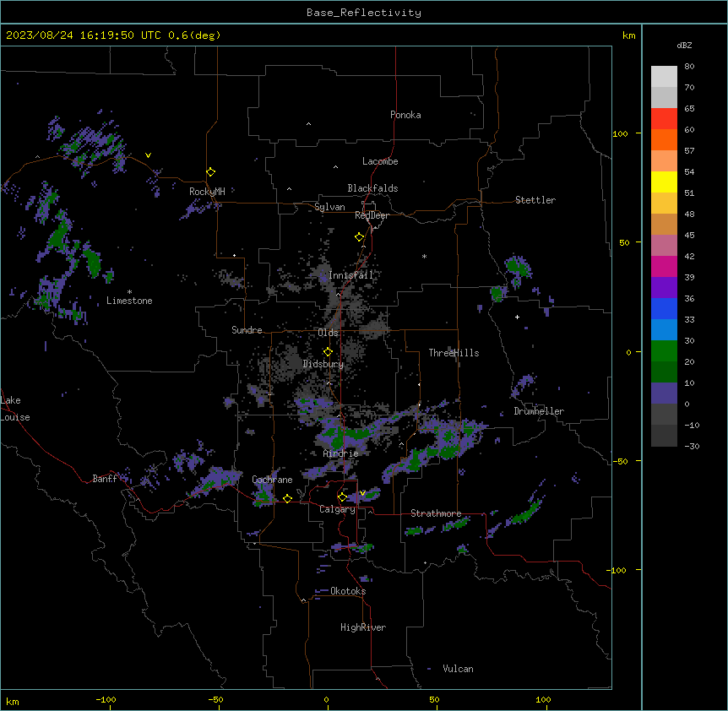Click the dark green 20-10 dBZ swatch
This screenshot has height=711, width=728.
[x=664, y=372]
